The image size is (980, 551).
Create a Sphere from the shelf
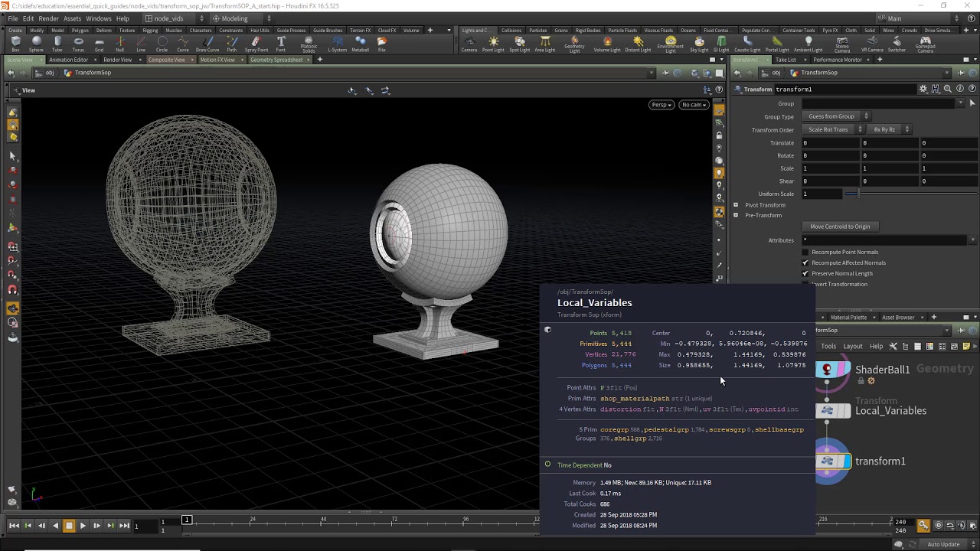pos(37,44)
